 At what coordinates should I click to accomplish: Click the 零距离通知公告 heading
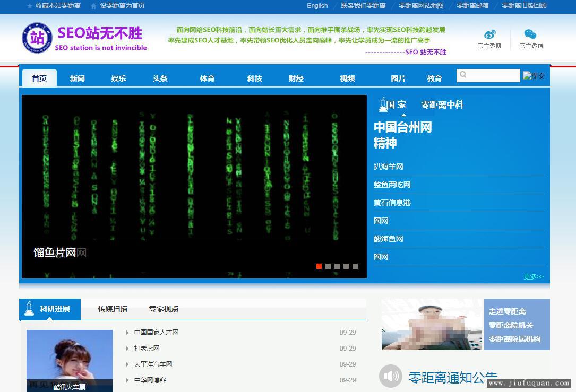pyautogui.click(x=453, y=377)
